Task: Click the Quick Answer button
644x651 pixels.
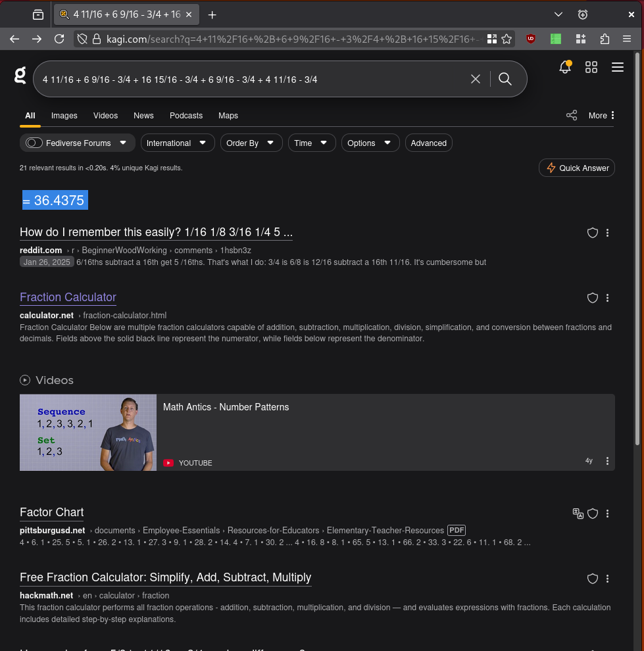Action: point(577,168)
